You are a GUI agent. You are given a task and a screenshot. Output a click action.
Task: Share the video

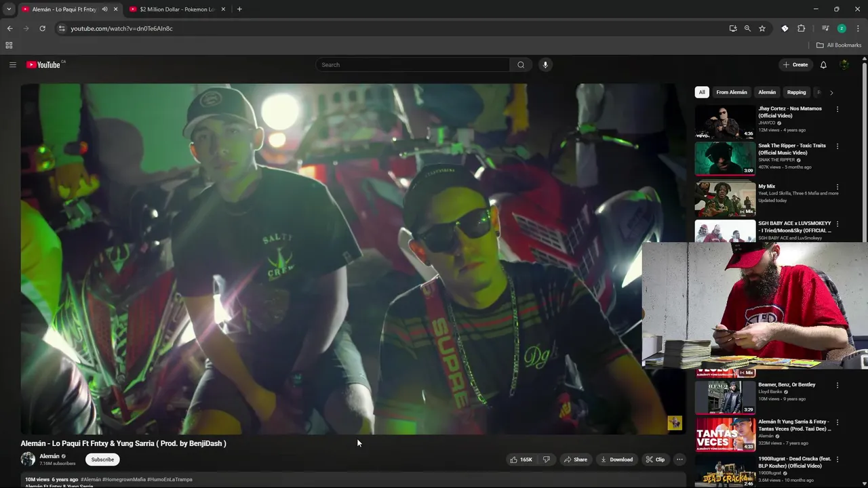(x=576, y=460)
